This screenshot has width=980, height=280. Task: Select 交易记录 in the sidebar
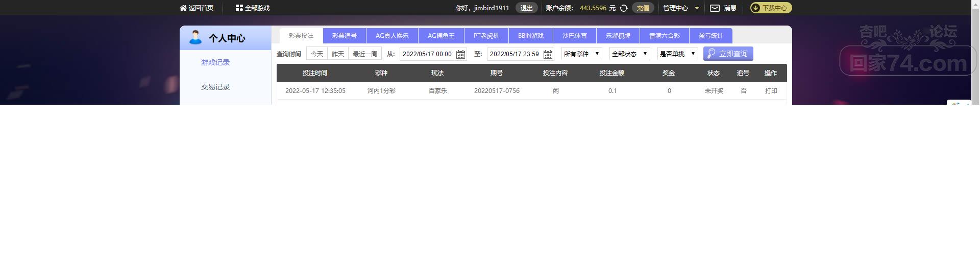pos(215,87)
